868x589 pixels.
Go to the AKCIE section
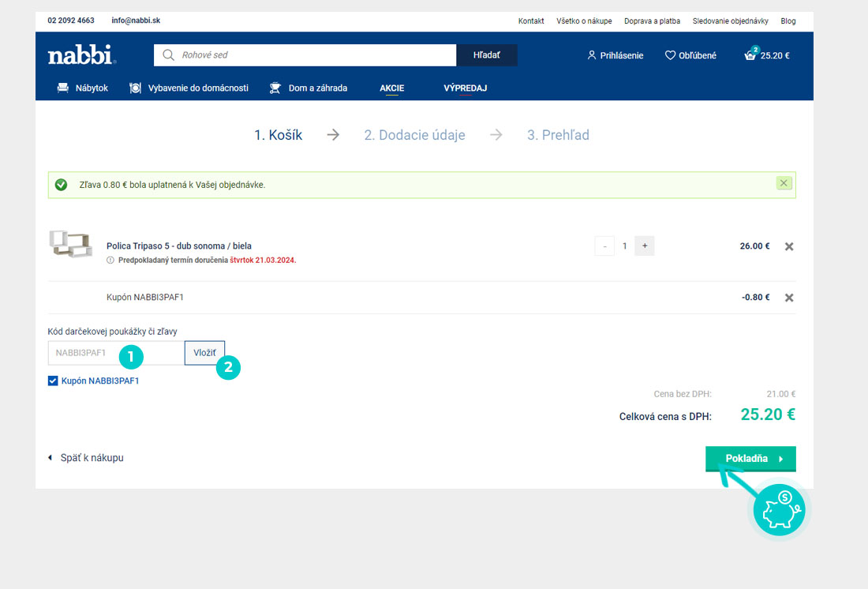(x=392, y=88)
